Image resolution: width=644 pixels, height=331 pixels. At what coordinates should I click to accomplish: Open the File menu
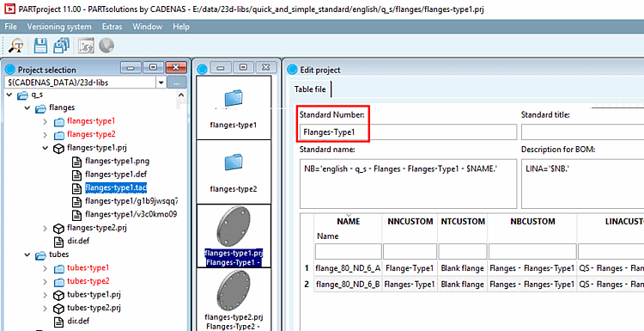pos(10,27)
